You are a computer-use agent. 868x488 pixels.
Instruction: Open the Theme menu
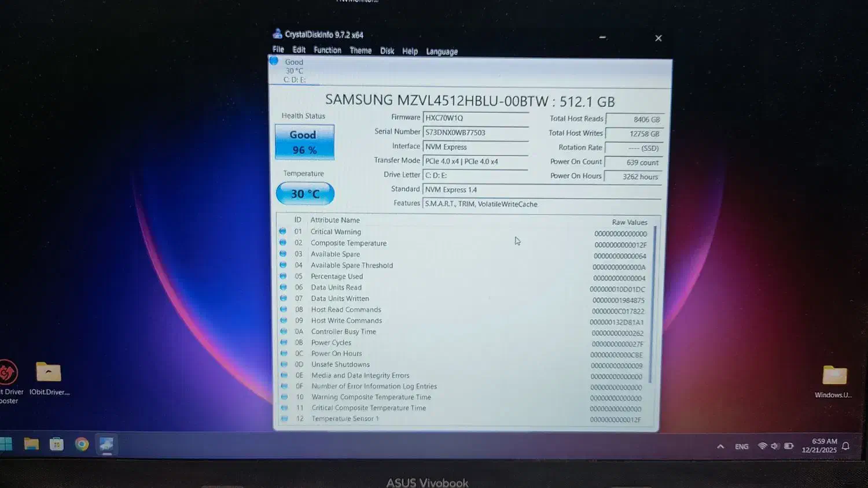[x=361, y=51]
